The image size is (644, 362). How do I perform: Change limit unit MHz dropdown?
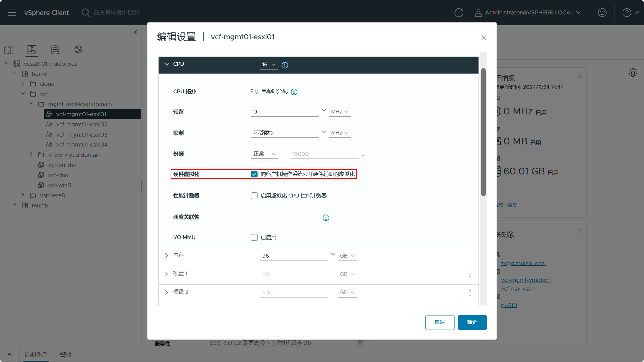click(340, 133)
